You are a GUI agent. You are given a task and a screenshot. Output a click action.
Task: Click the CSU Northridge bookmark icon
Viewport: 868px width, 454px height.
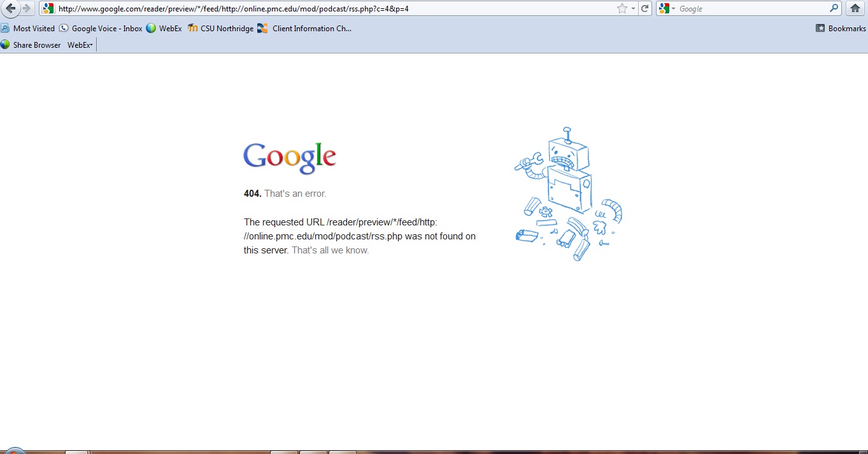pyautogui.click(x=192, y=29)
